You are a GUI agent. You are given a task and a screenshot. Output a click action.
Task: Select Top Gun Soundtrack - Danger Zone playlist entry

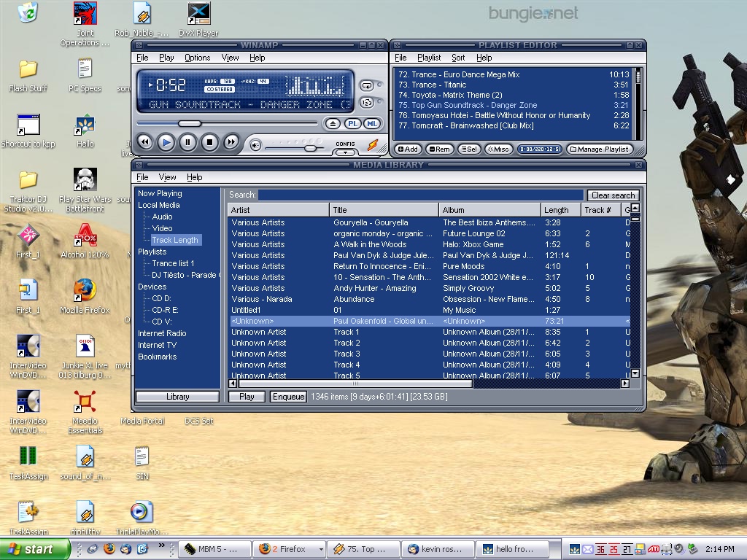[x=514, y=105]
